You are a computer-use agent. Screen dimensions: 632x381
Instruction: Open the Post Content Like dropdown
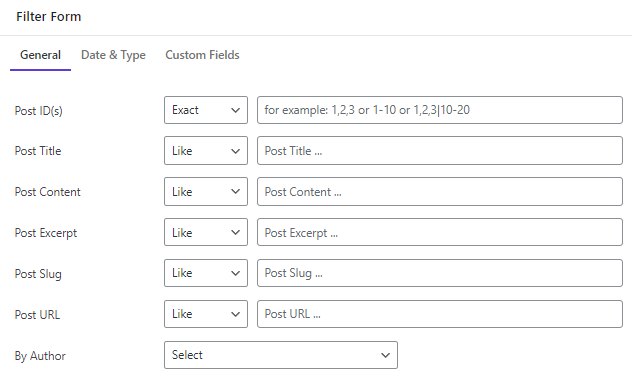(206, 192)
